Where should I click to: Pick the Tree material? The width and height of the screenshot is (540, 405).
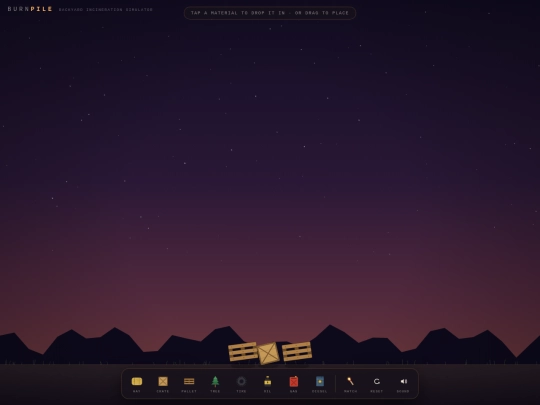coord(215,384)
